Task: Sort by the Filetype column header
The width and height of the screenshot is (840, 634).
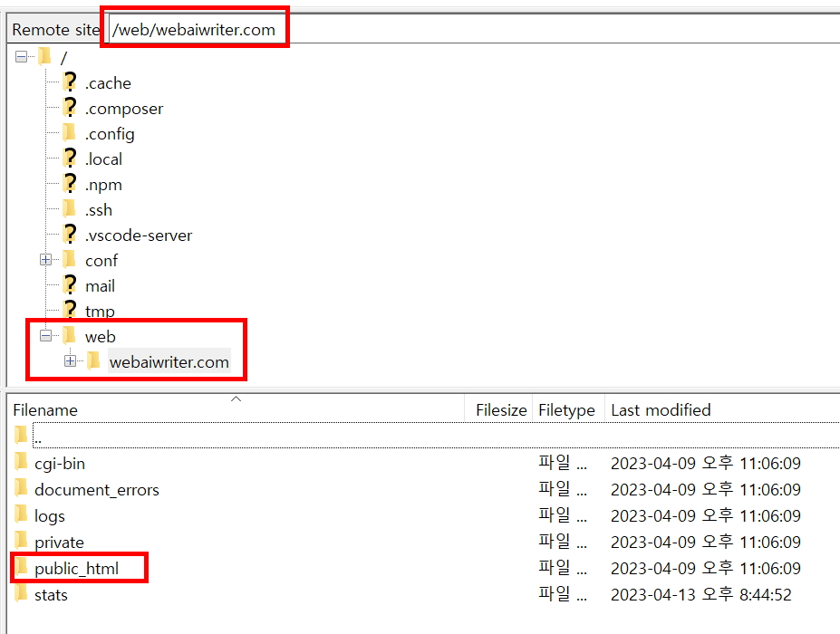Action: 568,409
